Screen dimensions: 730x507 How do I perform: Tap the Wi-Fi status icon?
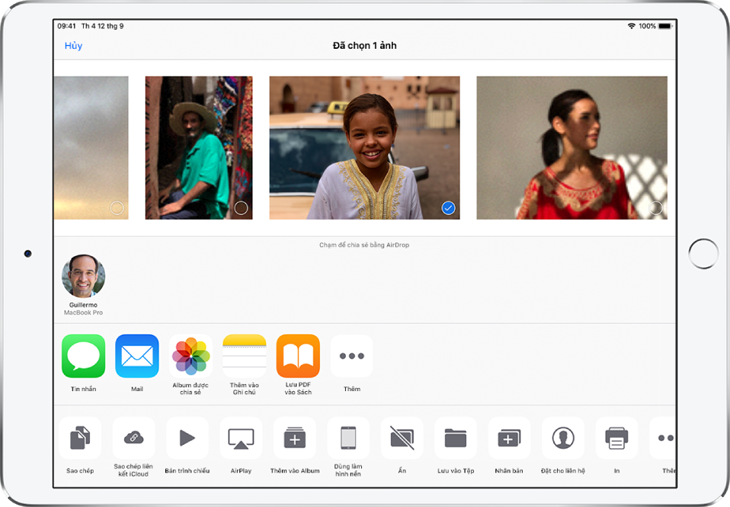pos(631,26)
